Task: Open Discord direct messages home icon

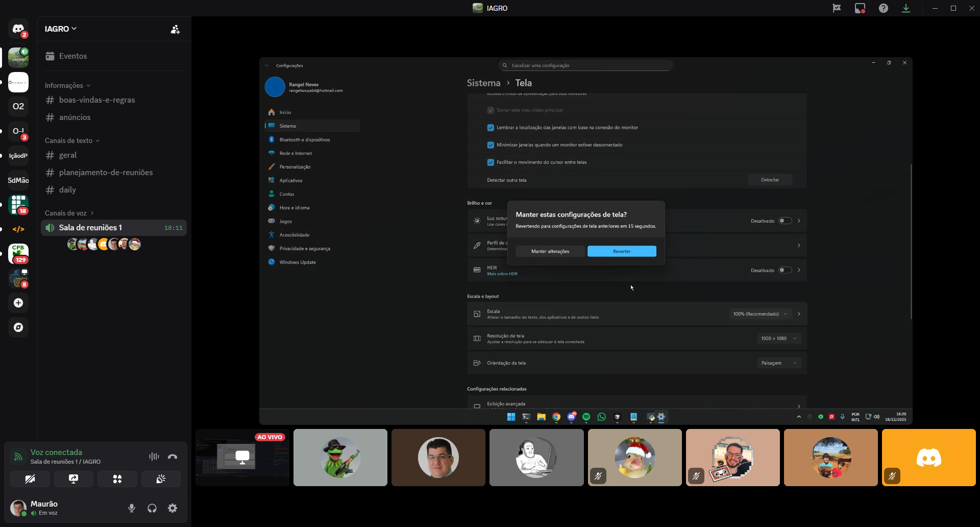Action: click(x=18, y=29)
